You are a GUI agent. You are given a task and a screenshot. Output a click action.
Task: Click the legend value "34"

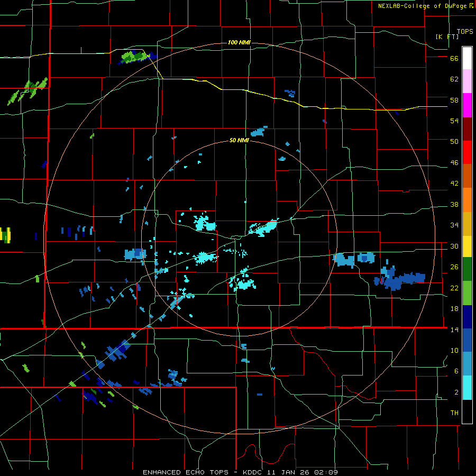point(454,225)
